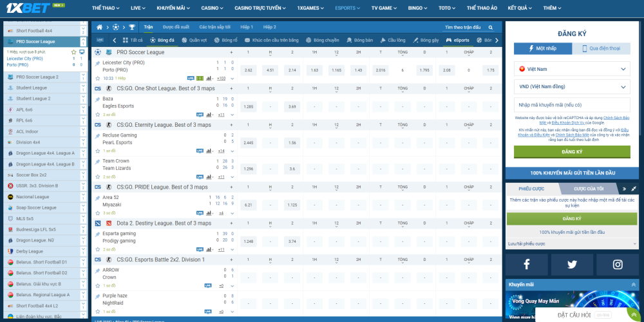Add favorite star in sidebar PRO Soccer League
This screenshot has width=644, height=322.
pyautogui.click(x=74, y=52)
